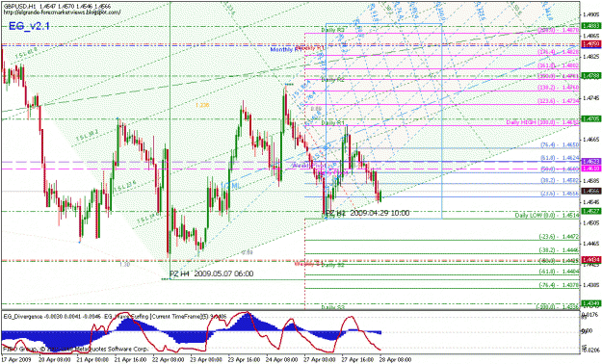
Task: Click the 1.4705 green price tag
Action: coord(590,119)
